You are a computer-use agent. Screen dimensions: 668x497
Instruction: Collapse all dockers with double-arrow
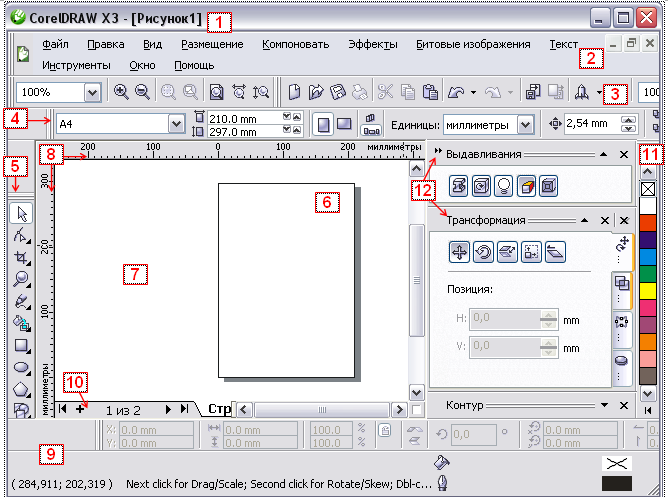pos(438,151)
